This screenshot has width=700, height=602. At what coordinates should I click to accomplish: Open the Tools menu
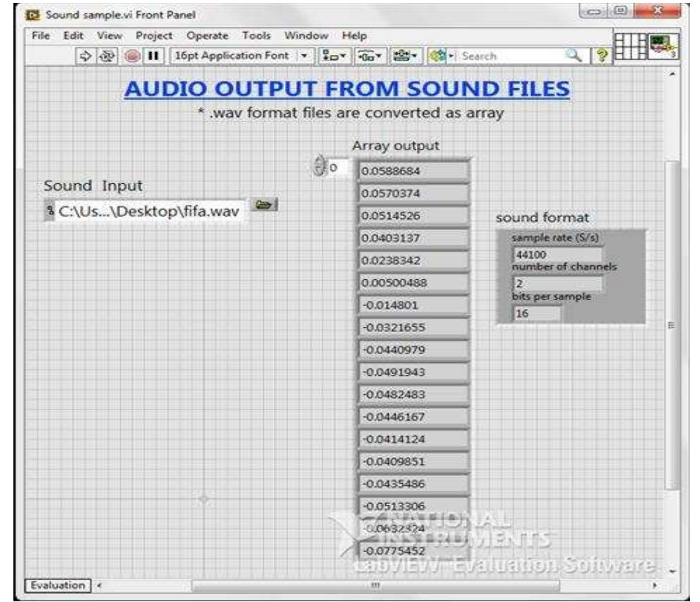256,36
